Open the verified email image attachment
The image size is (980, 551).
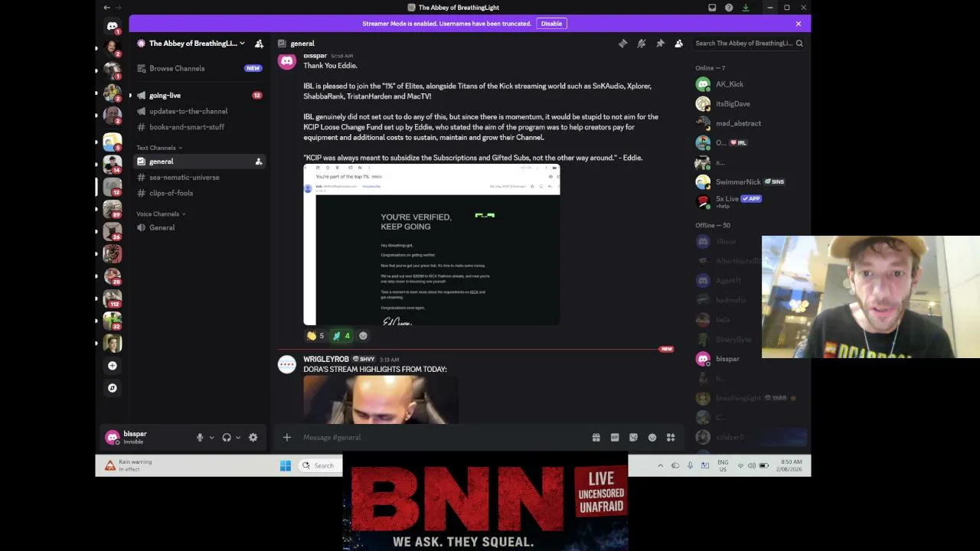click(x=432, y=245)
